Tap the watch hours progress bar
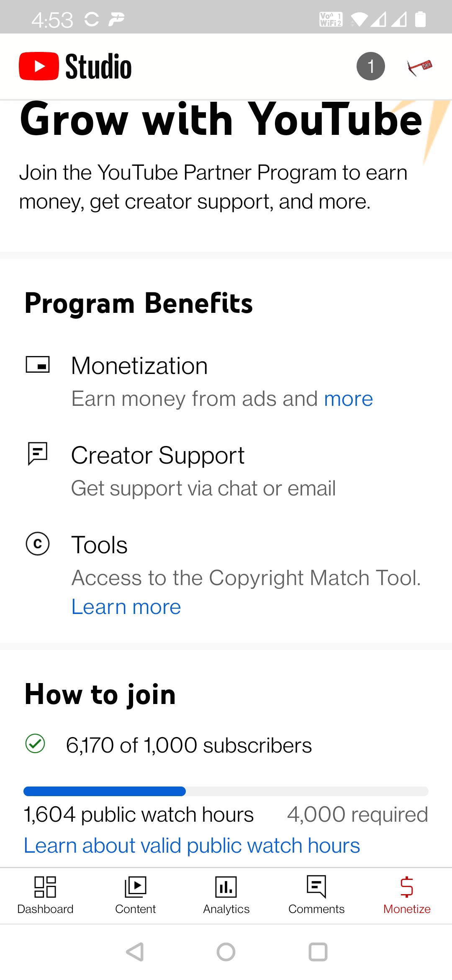452x980 pixels. coord(226,791)
